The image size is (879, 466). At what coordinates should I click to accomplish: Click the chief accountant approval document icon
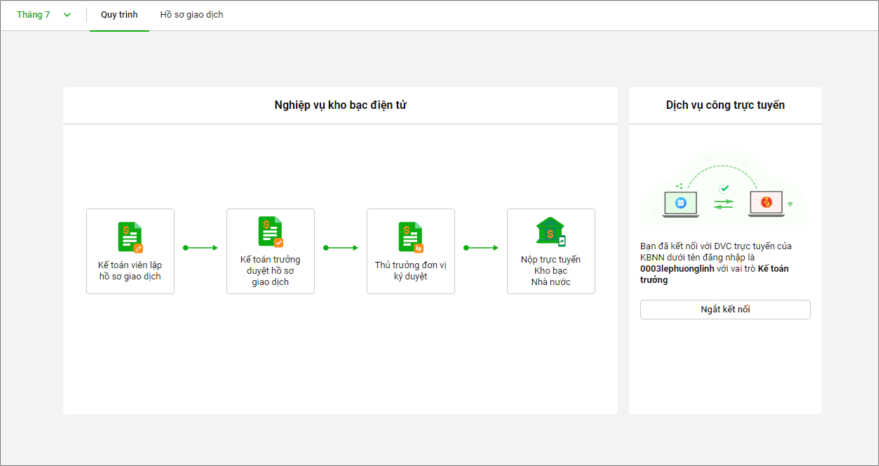pyautogui.click(x=270, y=232)
